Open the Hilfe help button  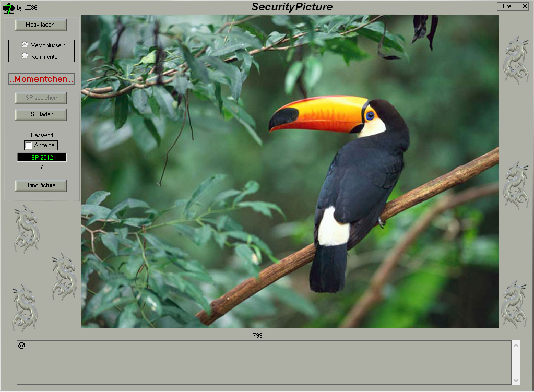[x=505, y=6]
